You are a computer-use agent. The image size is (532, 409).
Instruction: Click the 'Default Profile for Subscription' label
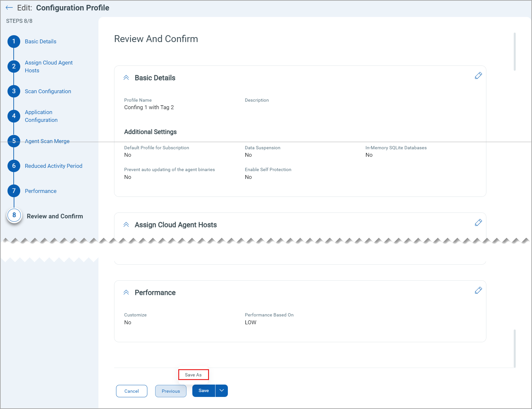coord(156,148)
